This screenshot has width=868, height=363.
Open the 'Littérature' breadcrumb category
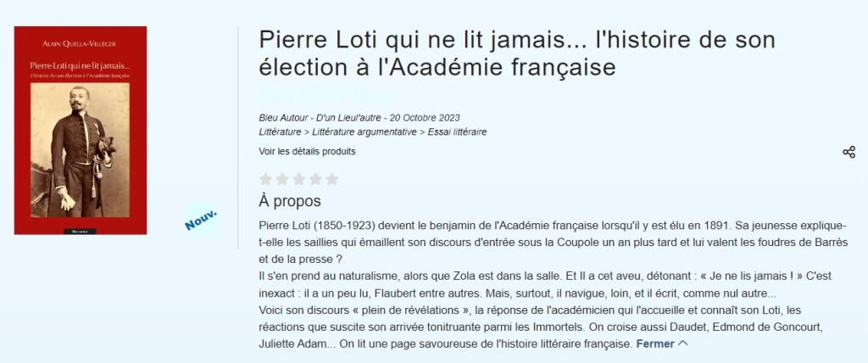[x=280, y=131]
